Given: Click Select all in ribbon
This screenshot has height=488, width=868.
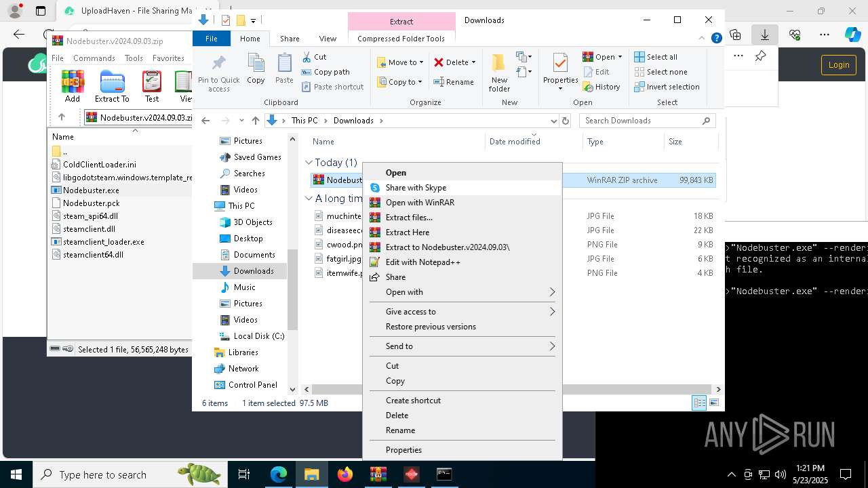Looking at the screenshot, I should 656,57.
